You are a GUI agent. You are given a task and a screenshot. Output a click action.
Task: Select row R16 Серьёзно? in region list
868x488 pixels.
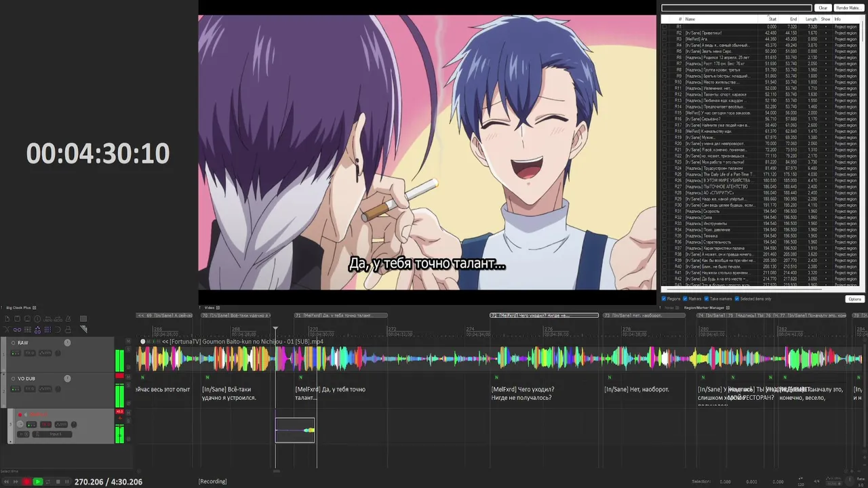[759, 119]
